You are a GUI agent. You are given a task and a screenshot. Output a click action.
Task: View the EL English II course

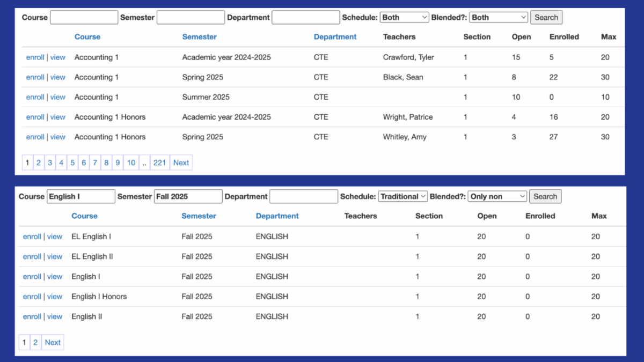click(55, 256)
